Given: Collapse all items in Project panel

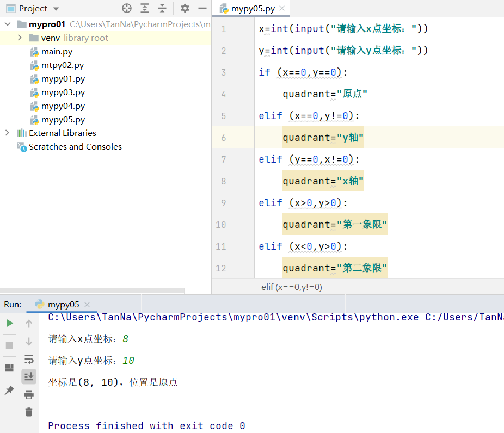Looking at the screenshot, I should 162,8.
